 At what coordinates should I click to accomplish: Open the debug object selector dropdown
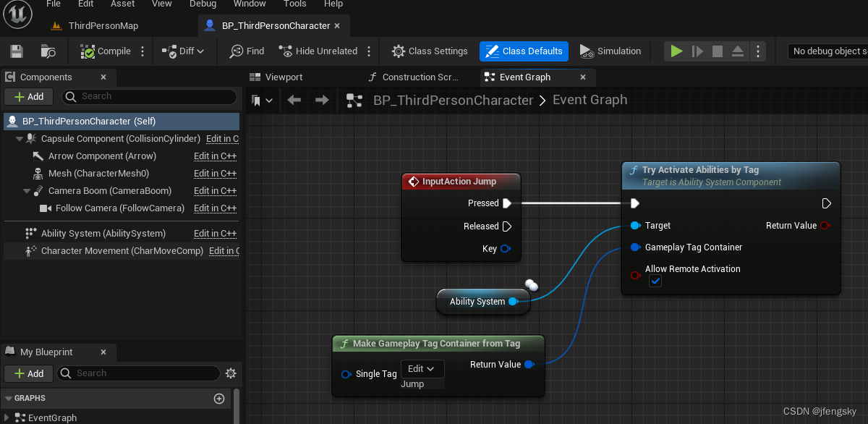pos(827,51)
